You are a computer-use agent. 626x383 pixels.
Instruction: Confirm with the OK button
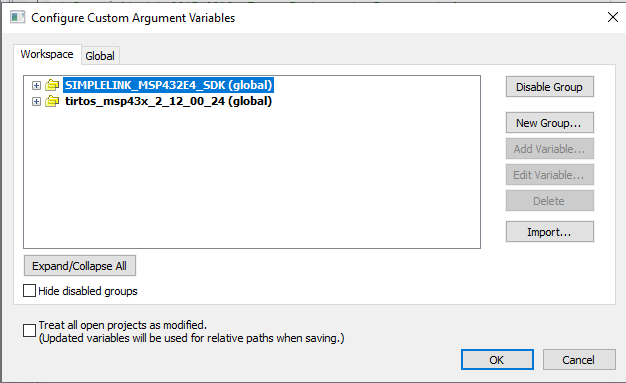497,360
